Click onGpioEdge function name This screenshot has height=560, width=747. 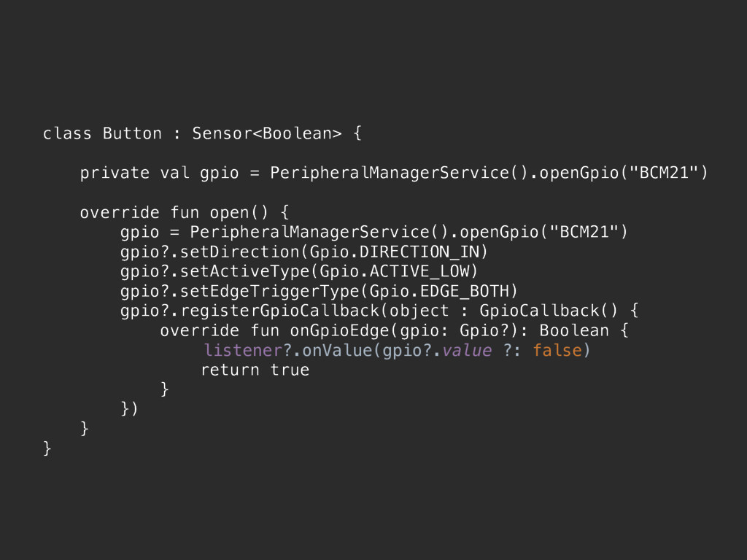point(339,330)
